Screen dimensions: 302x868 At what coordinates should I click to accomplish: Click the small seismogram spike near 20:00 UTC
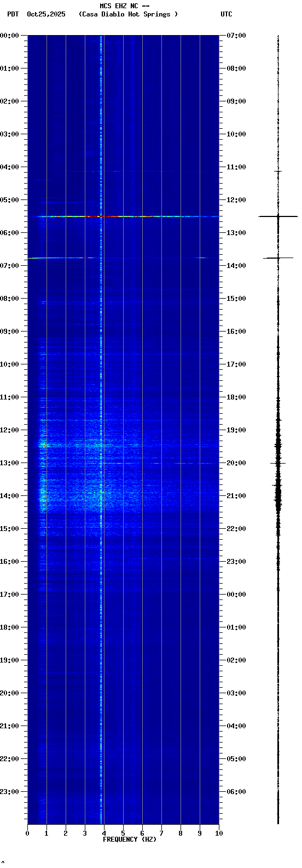tap(278, 464)
